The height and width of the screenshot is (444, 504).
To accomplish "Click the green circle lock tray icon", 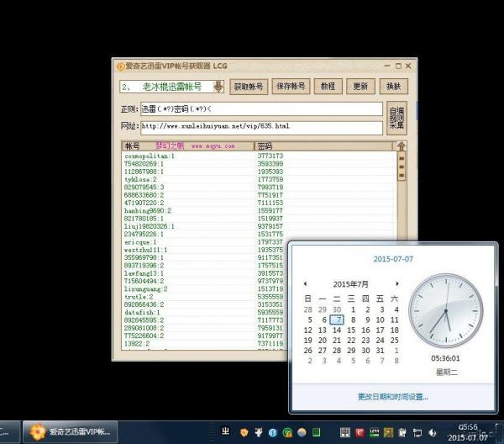I will point(287,433).
